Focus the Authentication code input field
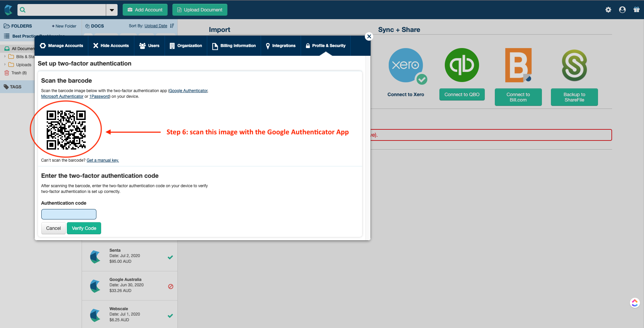This screenshot has width=644, height=328. click(69, 214)
